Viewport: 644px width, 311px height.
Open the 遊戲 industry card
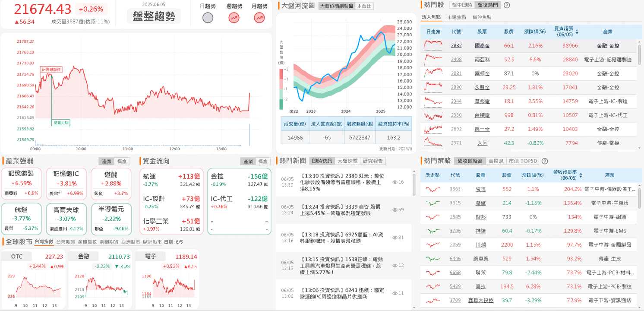pos(111,184)
